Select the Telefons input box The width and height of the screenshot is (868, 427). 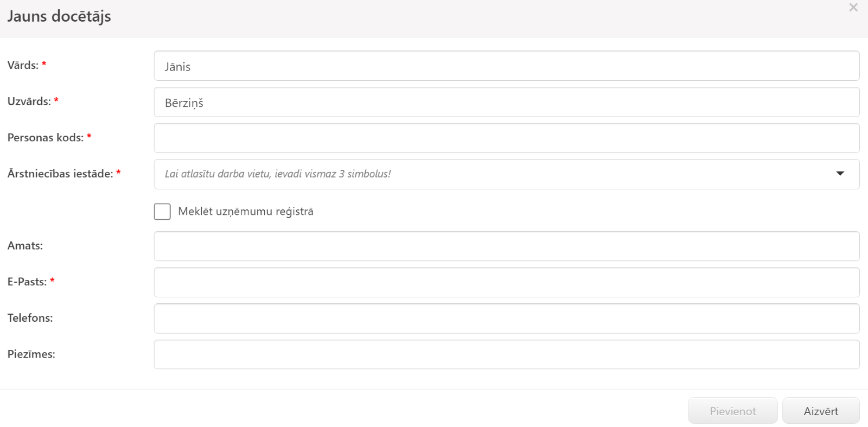(x=507, y=318)
